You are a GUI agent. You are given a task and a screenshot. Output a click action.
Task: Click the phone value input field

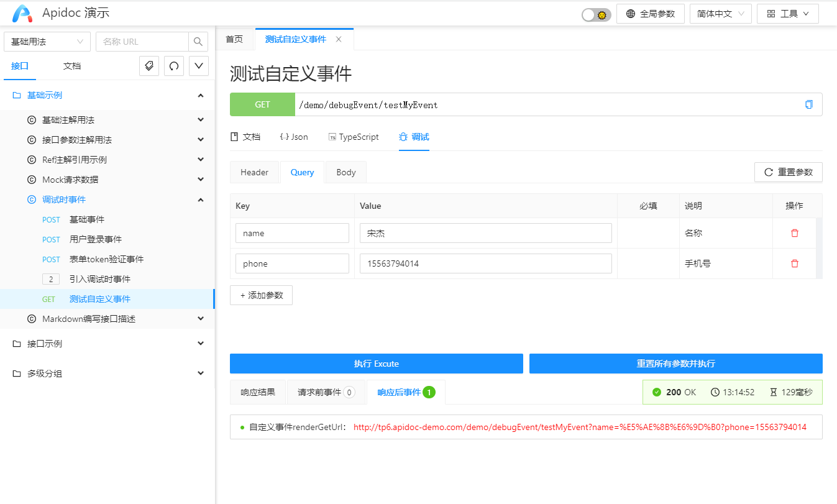pos(485,263)
